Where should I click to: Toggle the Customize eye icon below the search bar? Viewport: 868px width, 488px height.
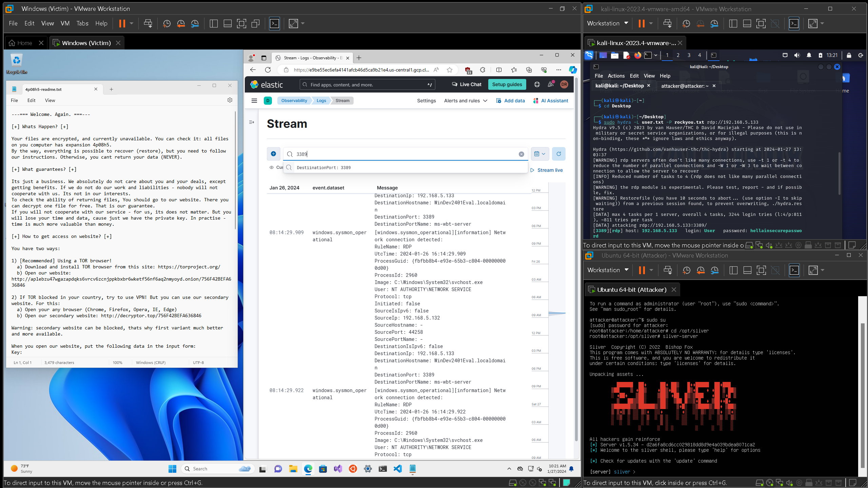[x=272, y=167]
